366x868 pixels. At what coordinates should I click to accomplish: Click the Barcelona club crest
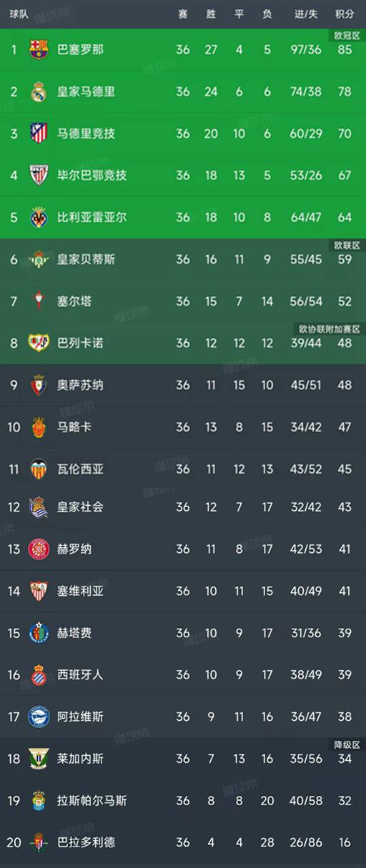point(39,50)
